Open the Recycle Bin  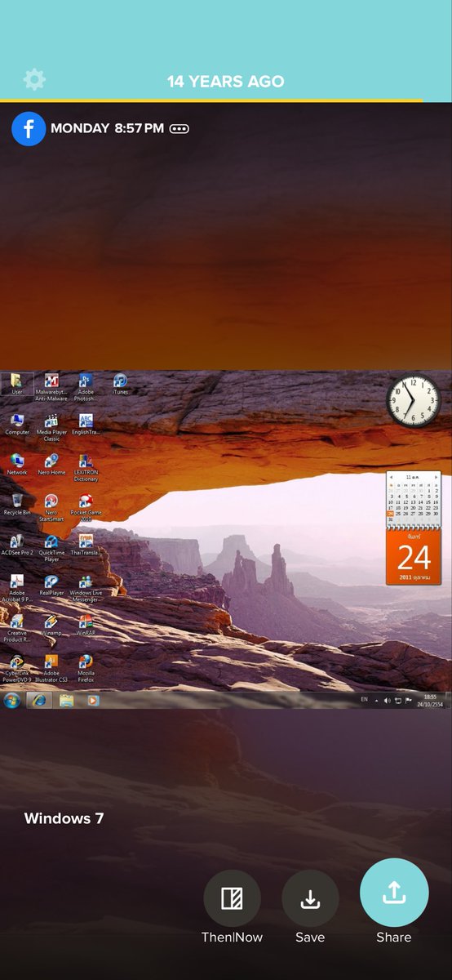tap(17, 505)
